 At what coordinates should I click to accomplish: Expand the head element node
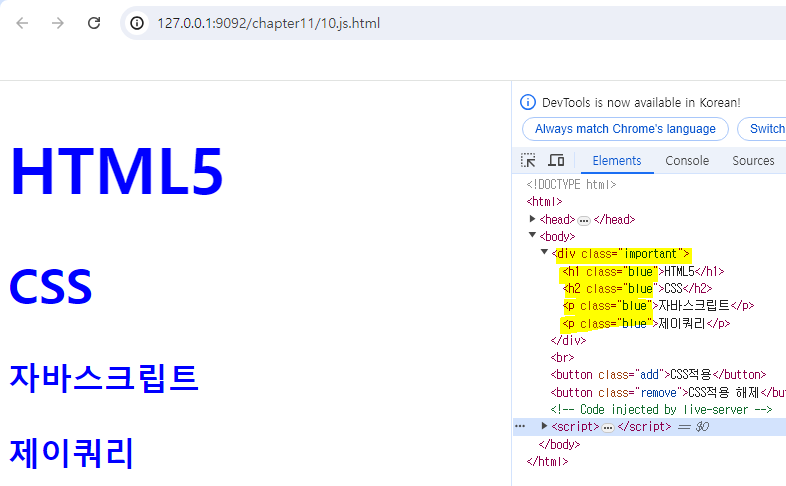tap(532, 218)
